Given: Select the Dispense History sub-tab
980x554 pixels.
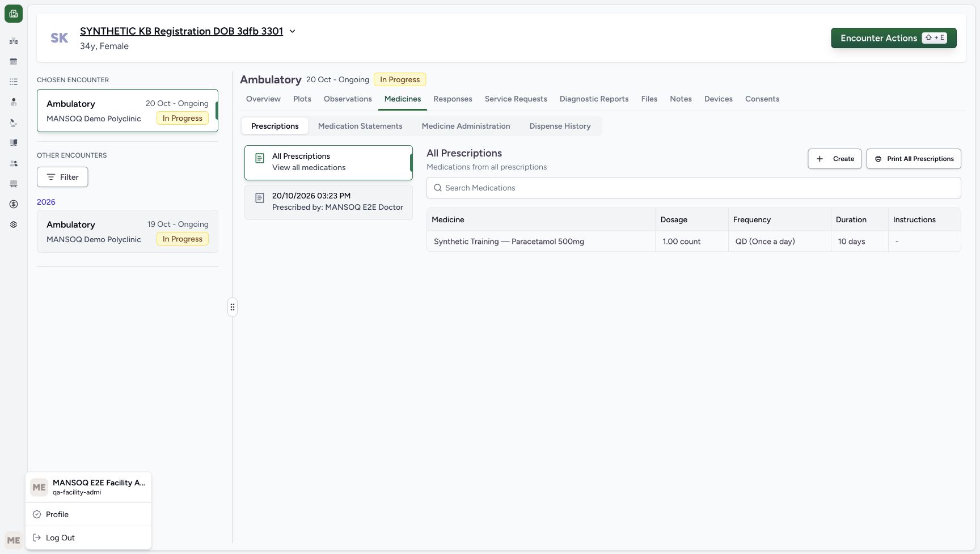Looking at the screenshot, I should 560,126.
